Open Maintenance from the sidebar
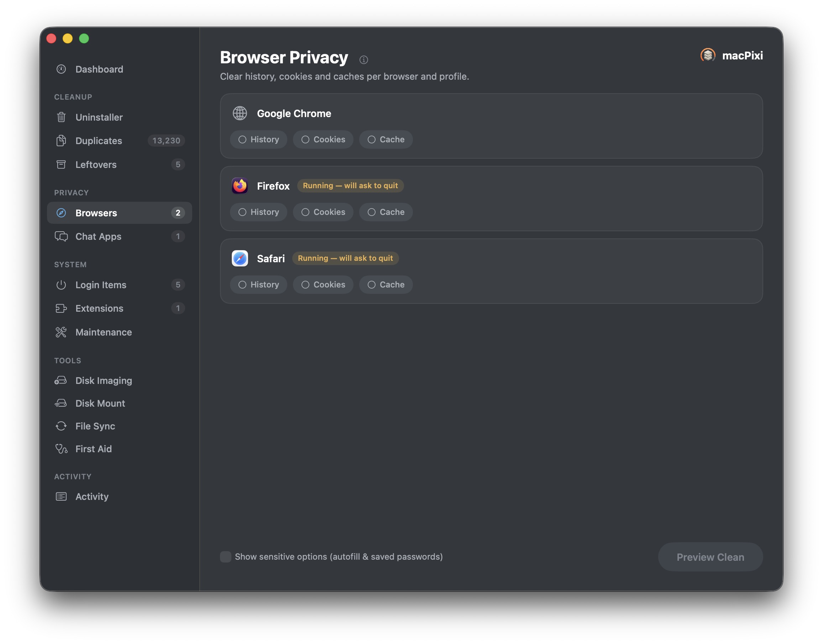This screenshot has height=644, width=823. [120, 332]
